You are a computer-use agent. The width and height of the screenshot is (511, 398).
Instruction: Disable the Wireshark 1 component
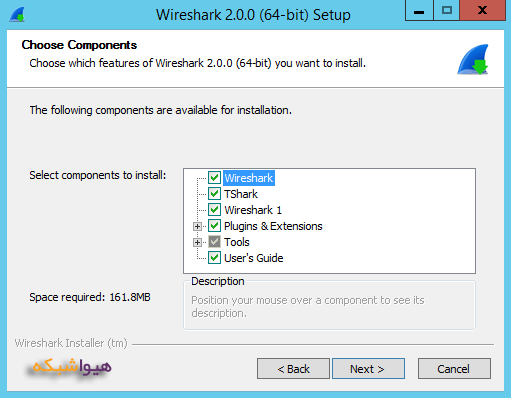214,210
